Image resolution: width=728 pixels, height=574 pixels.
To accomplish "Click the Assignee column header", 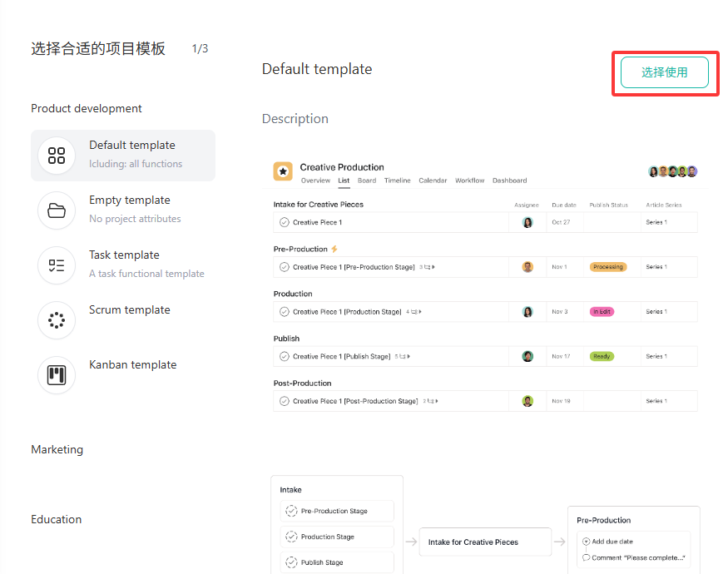I will (x=527, y=205).
